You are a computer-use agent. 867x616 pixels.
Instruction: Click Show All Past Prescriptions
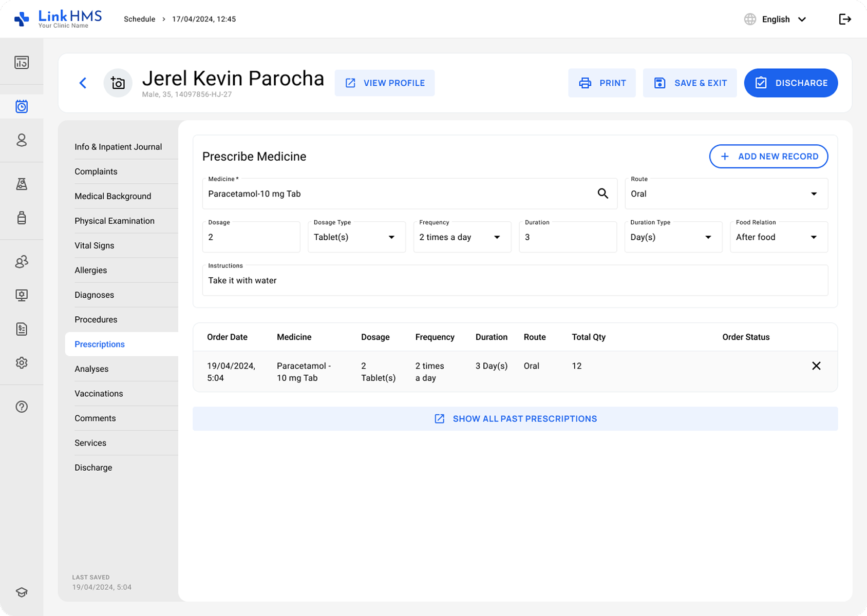(x=515, y=418)
